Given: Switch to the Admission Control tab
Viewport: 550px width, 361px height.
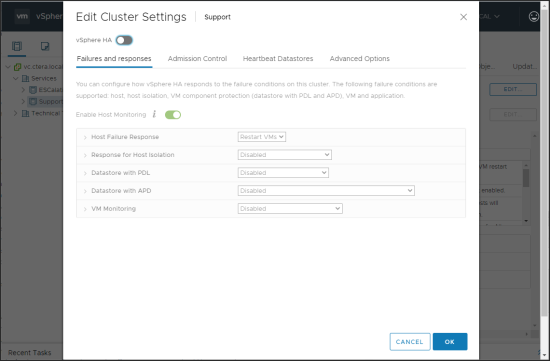Looking at the screenshot, I should tap(197, 59).
